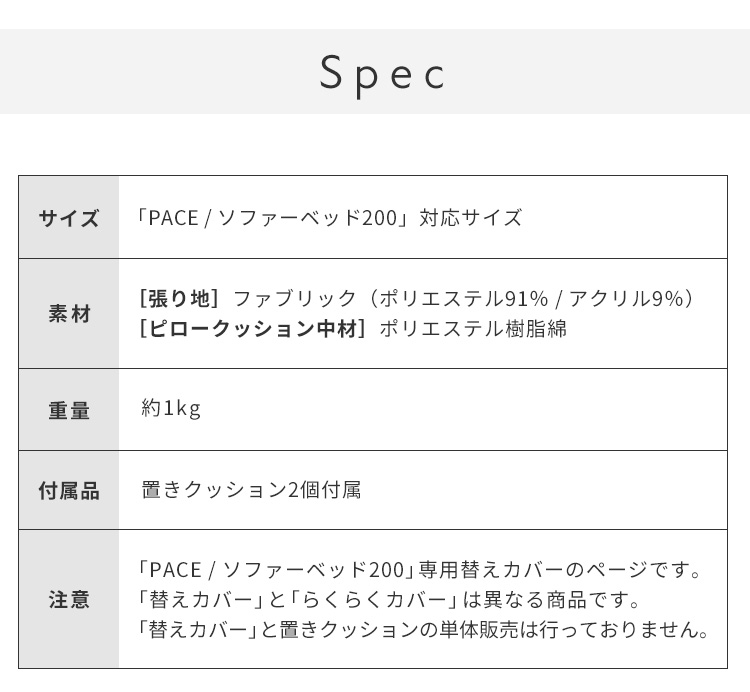Click the bold [張り地] label
Viewport: 750px width, 692px height.
180,298
